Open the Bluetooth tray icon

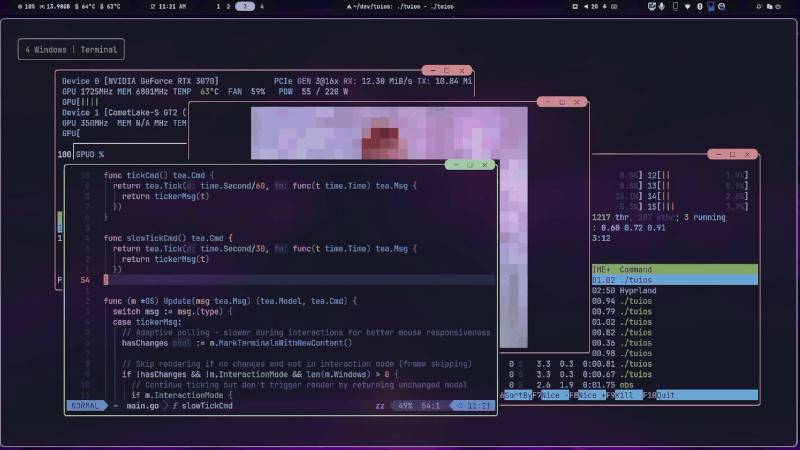click(699, 7)
